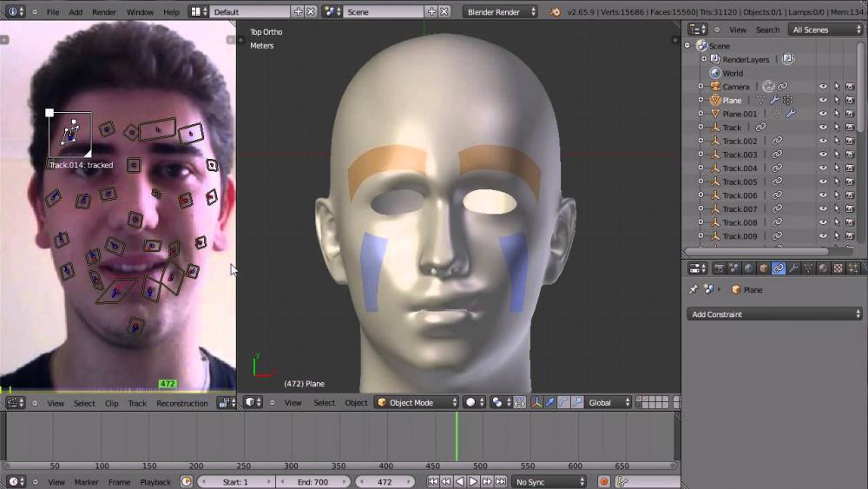Click the Object properties cube tab
This screenshot has height=489, width=868.
pyautogui.click(x=764, y=268)
